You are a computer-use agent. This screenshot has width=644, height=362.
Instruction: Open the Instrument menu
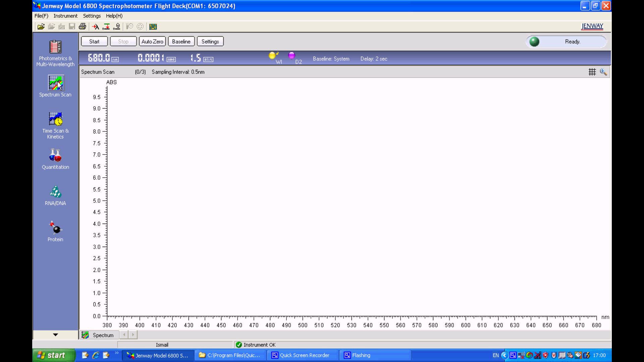[65, 16]
